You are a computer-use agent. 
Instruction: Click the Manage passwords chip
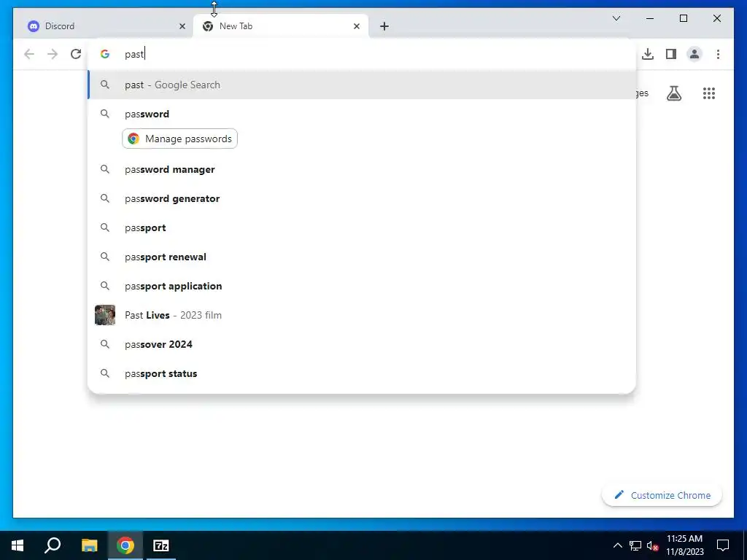coord(179,139)
